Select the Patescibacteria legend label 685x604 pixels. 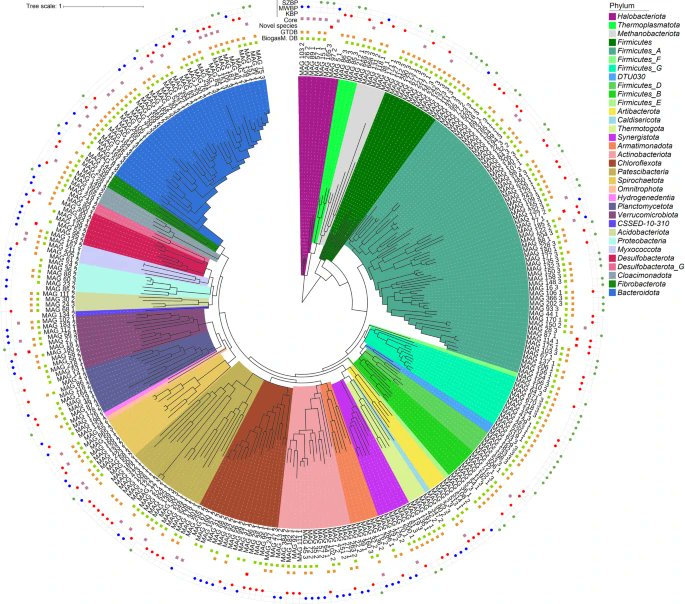(x=643, y=172)
